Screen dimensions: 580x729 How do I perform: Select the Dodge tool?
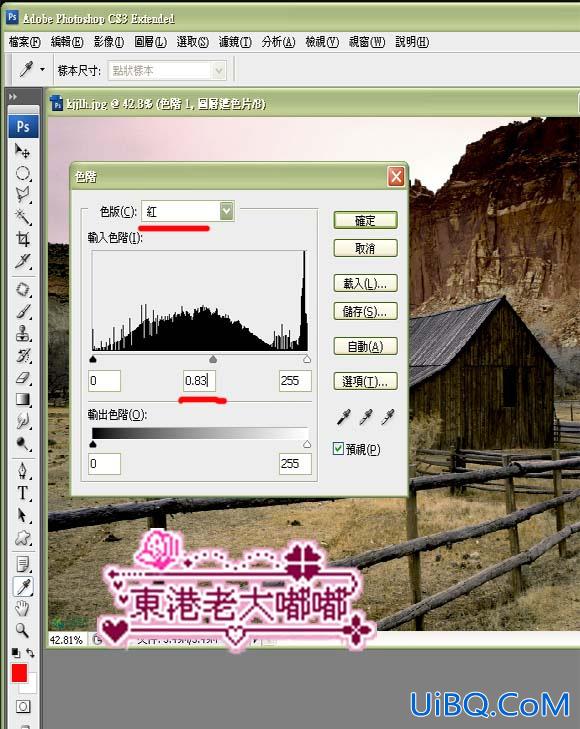tap(22, 444)
